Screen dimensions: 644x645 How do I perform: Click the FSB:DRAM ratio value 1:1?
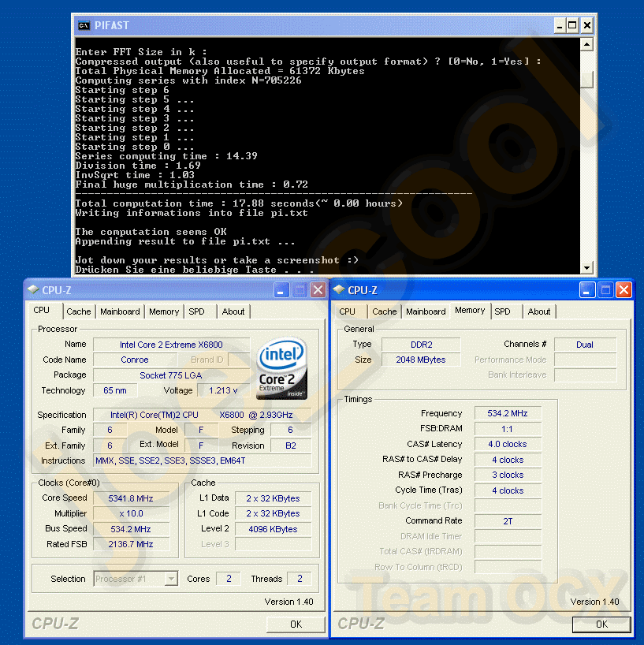(508, 429)
